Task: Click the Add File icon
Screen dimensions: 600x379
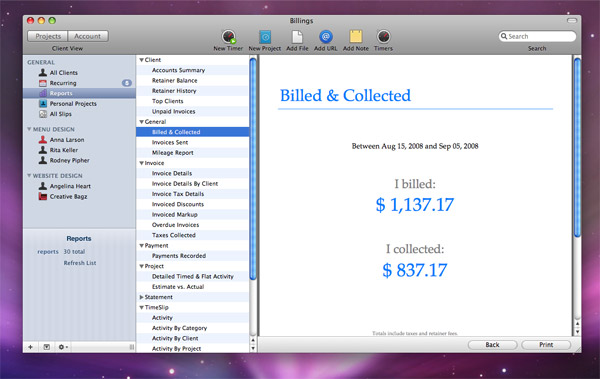Action: point(297,37)
